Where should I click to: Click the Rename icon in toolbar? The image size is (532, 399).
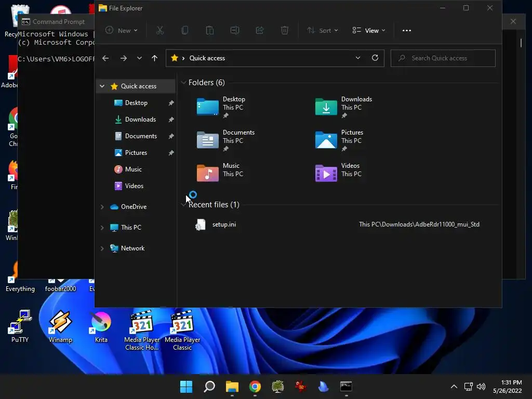[235, 31]
